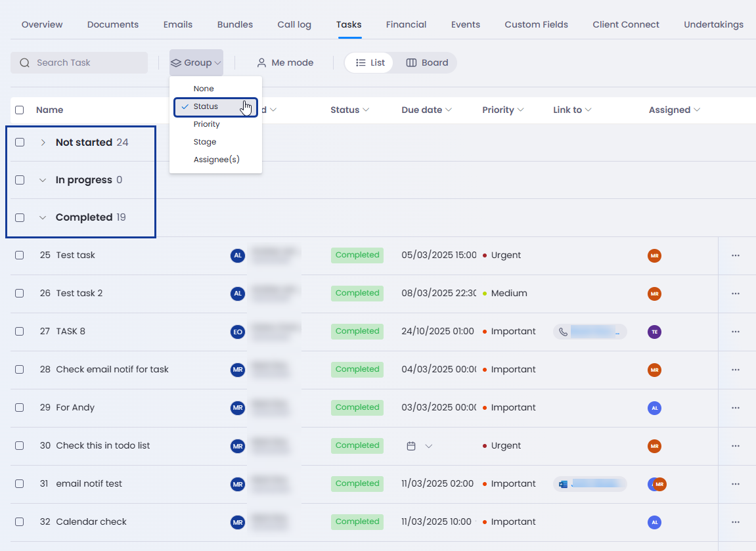This screenshot has width=756, height=551.
Task: Click the Word document link in email notif test row
Action: click(590, 484)
